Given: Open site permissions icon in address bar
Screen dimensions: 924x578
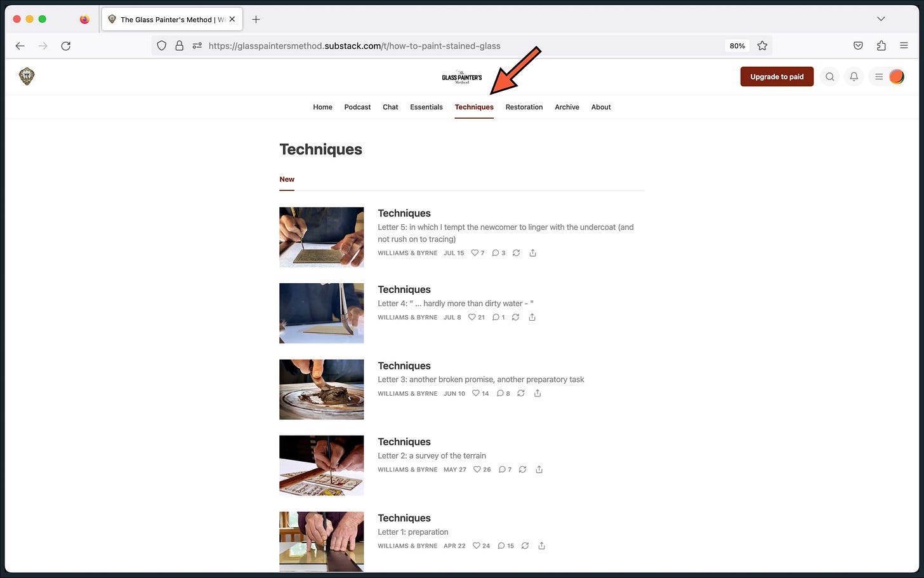Looking at the screenshot, I should click(197, 46).
